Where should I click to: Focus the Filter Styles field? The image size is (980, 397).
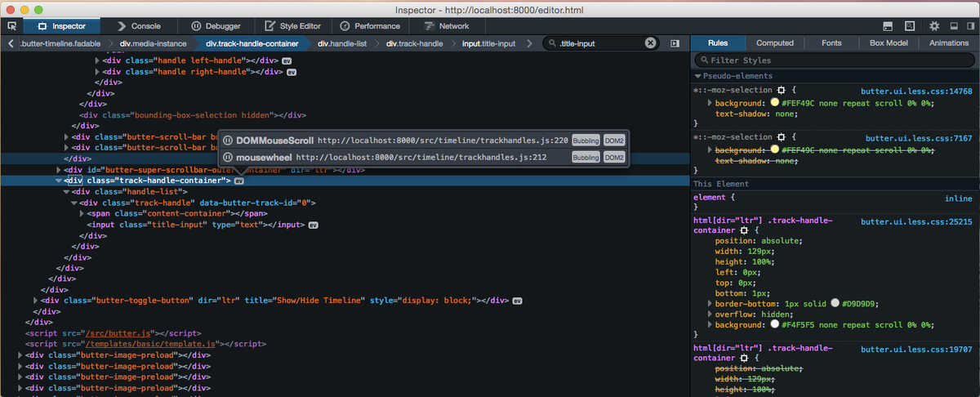(835, 60)
